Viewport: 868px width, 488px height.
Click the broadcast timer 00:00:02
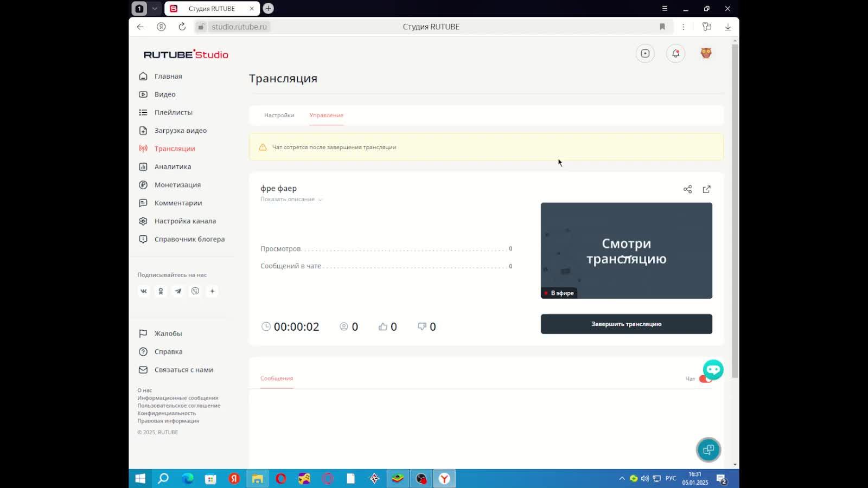coord(290,327)
